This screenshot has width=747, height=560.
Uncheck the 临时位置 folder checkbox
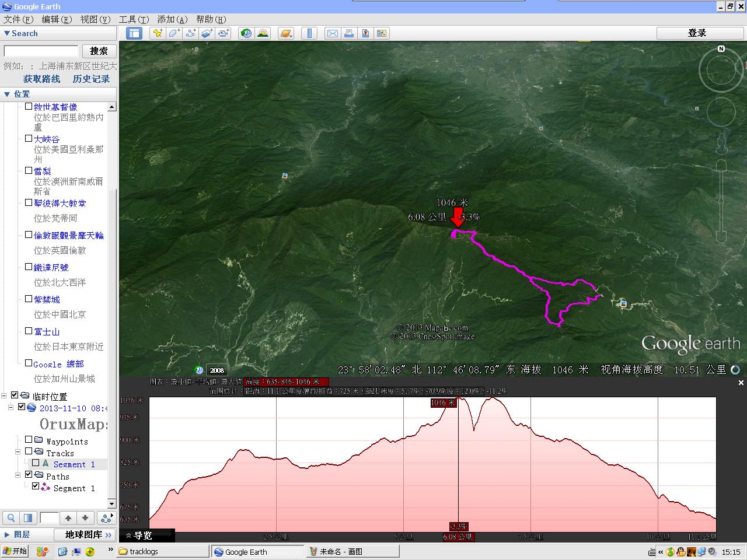point(15,395)
